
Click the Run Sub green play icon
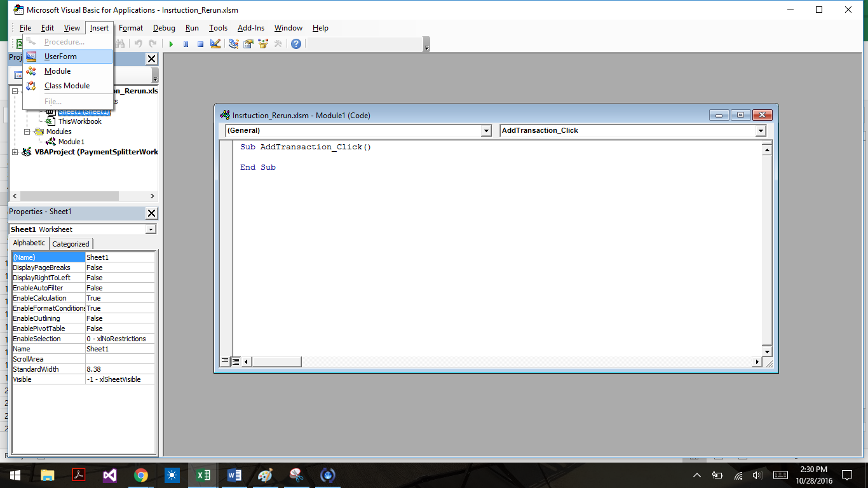[171, 44]
